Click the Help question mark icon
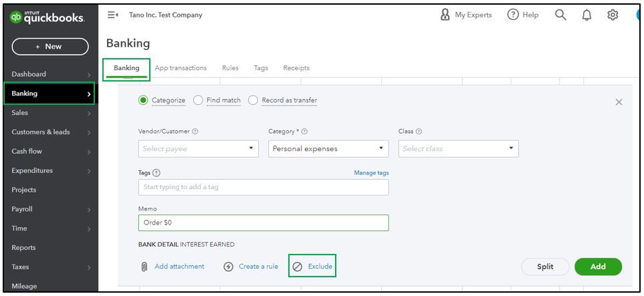644x296 pixels. 514,15
